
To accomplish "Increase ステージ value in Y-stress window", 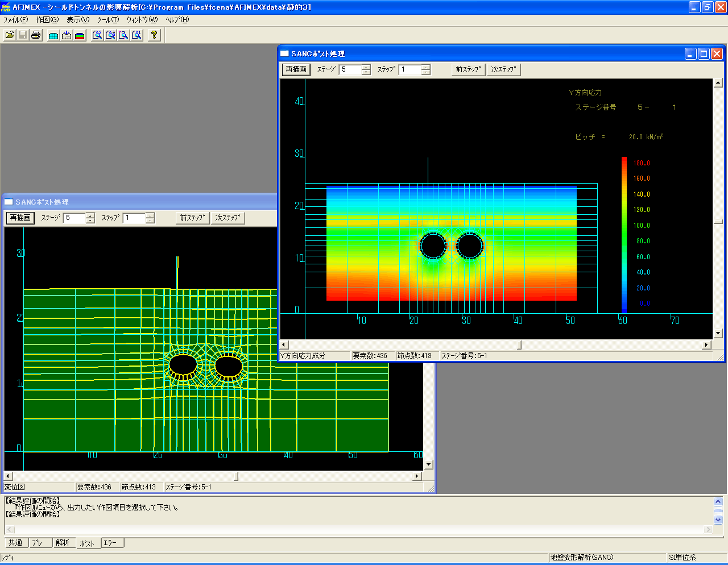I will (x=366, y=67).
